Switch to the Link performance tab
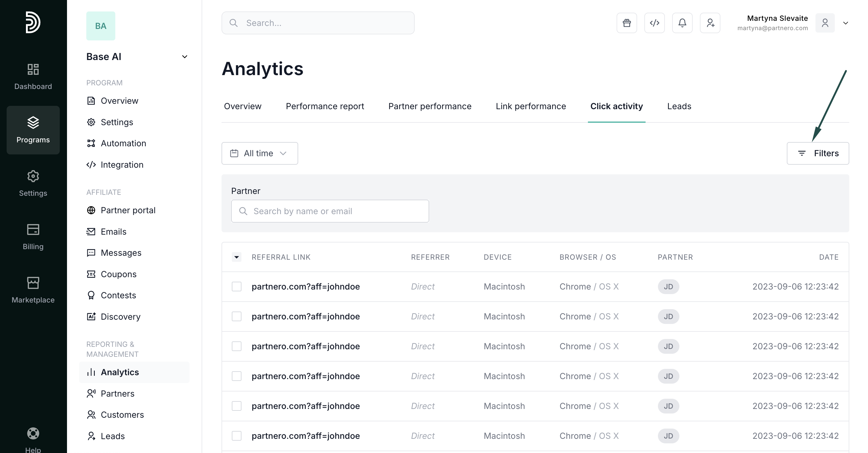Image resolution: width=868 pixels, height=453 pixels. click(531, 106)
